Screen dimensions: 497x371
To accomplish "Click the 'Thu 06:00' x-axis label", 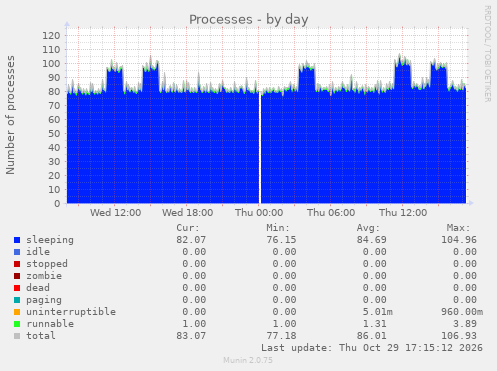I will tap(331, 213).
